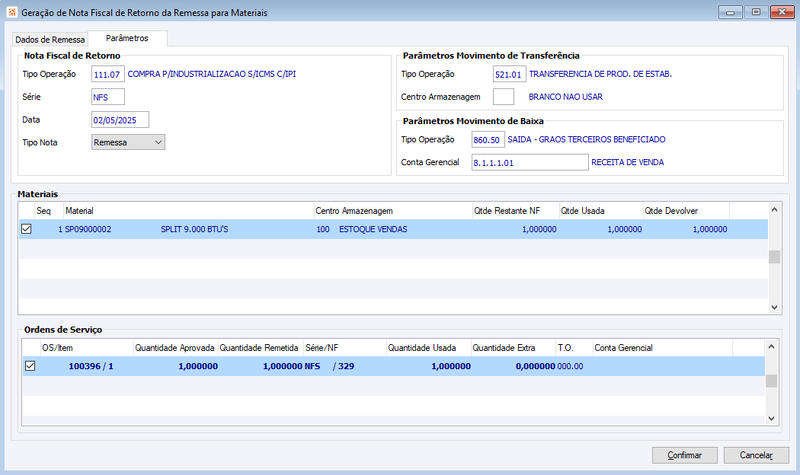The width and height of the screenshot is (800, 475).
Task: Click Quantidade Extra value 0,000000
Action: (x=535, y=366)
